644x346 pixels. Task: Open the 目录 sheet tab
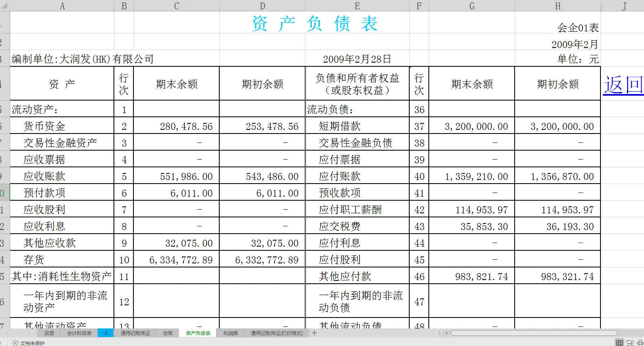(x=49, y=333)
